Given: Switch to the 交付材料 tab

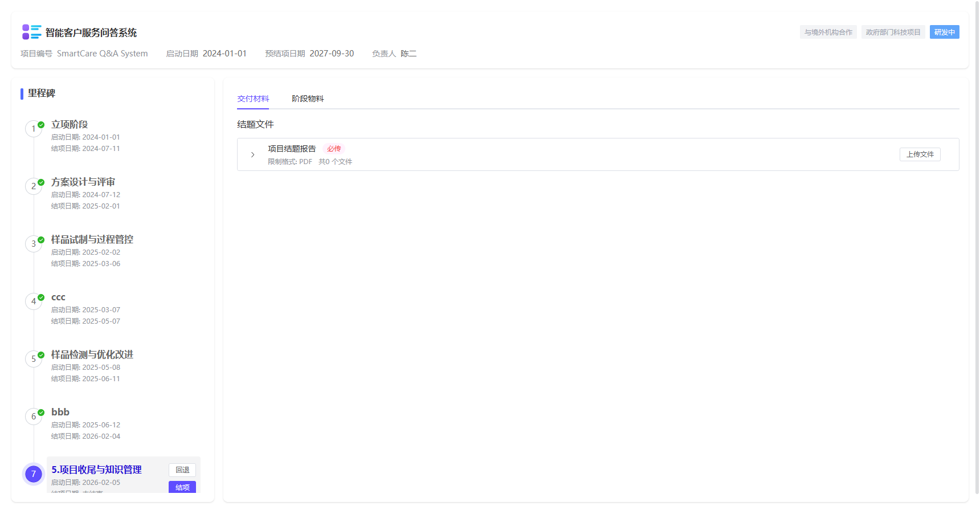Looking at the screenshot, I should [253, 99].
